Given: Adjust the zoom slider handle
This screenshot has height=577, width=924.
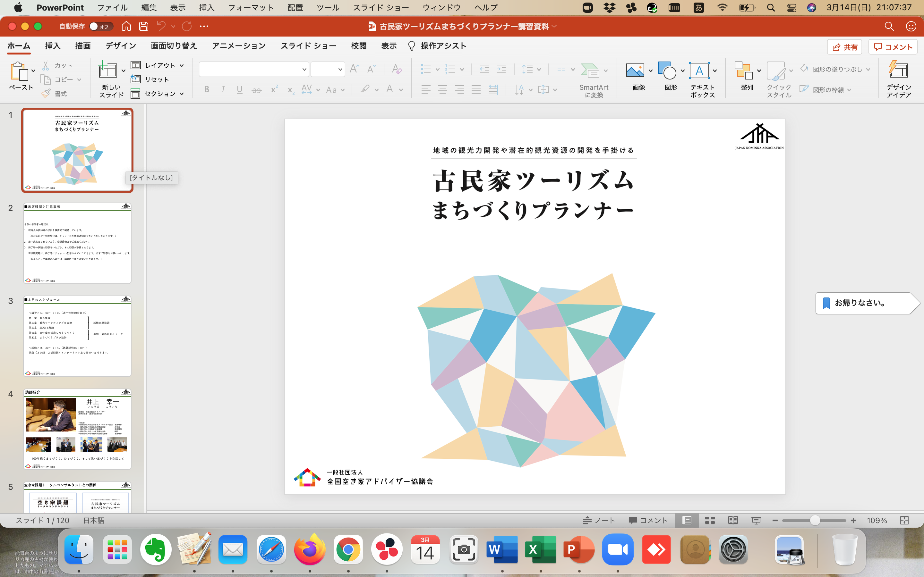Looking at the screenshot, I should (x=815, y=521).
